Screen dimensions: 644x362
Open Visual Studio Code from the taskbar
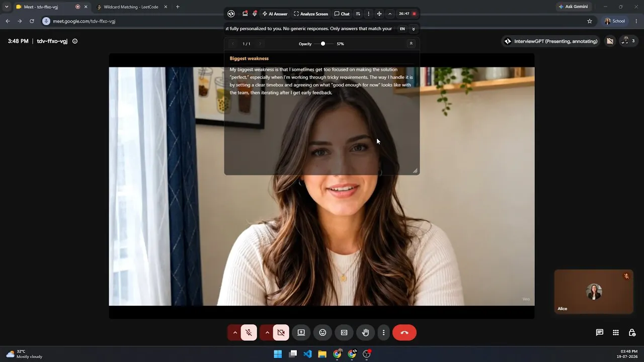(307, 354)
